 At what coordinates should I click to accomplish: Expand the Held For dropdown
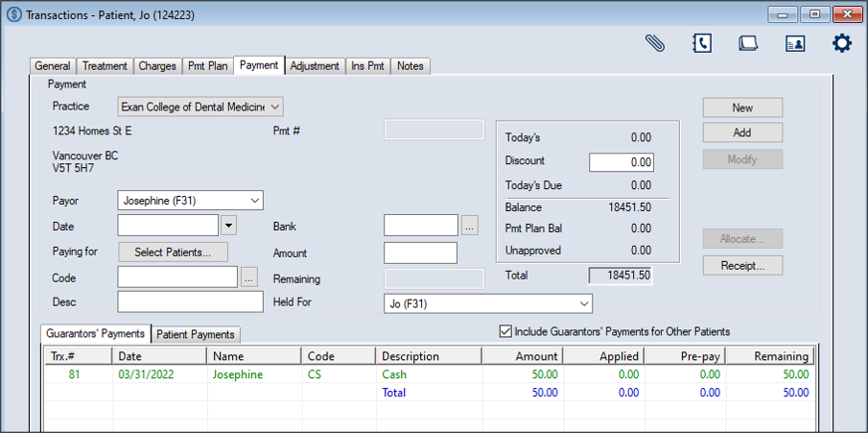pyautogui.click(x=584, y=303)
